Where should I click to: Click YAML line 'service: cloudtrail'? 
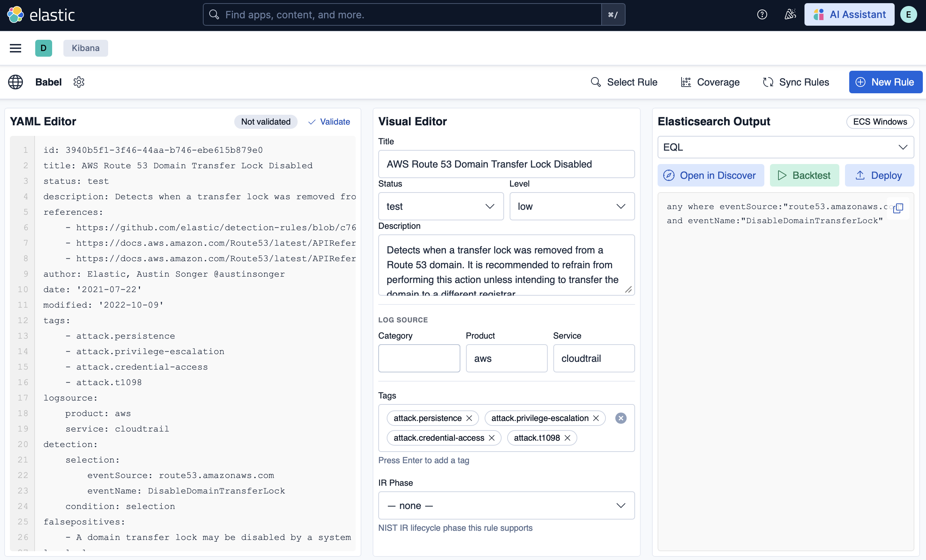[117, 429]
